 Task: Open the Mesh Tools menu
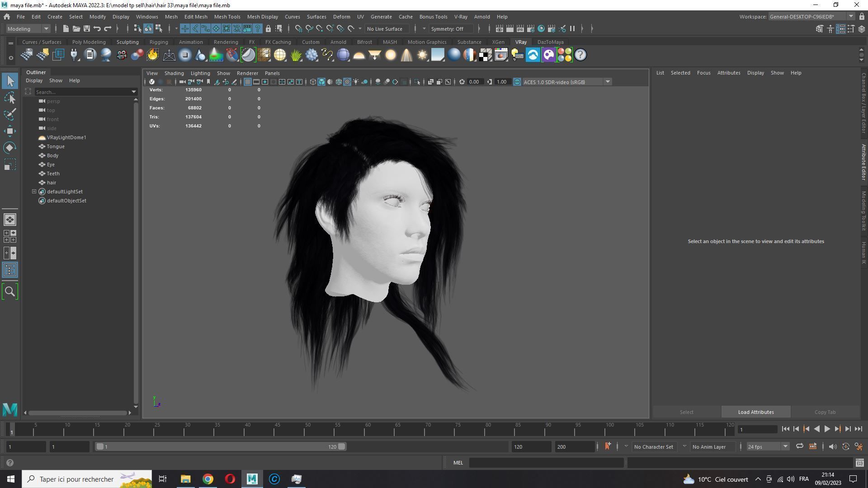click(227, 17)
